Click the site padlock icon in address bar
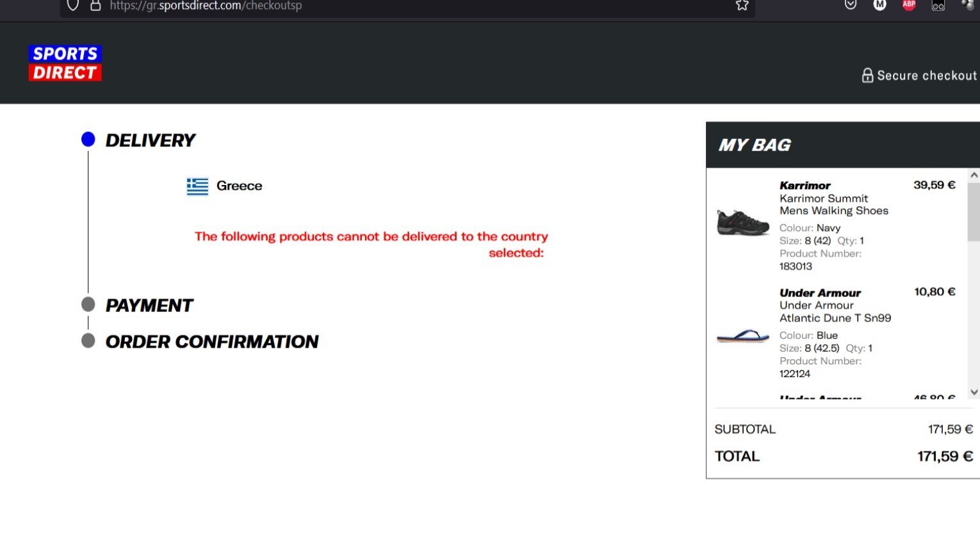Viewport: 980px width, 550px height. 95,5
